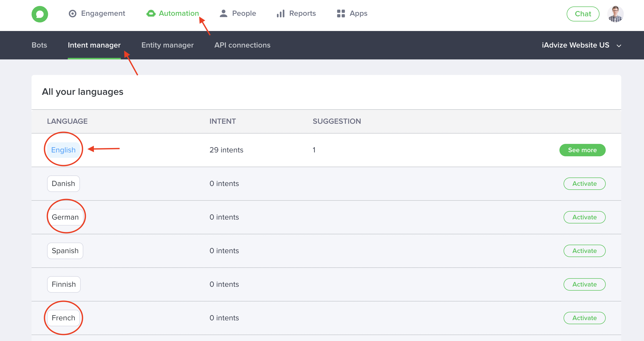
Task: Activate the French language
Action: click(585, 318)
